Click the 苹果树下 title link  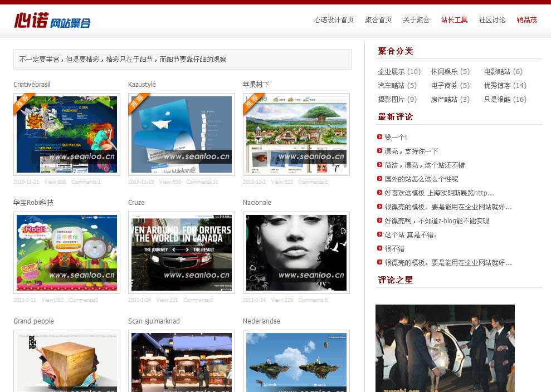pyautogui.click(x=256, y=85)
